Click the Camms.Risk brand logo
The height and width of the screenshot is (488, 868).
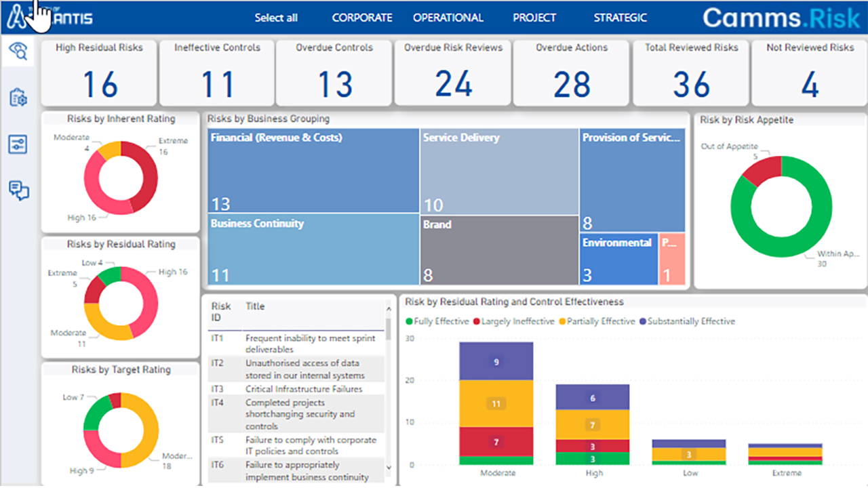781,18
